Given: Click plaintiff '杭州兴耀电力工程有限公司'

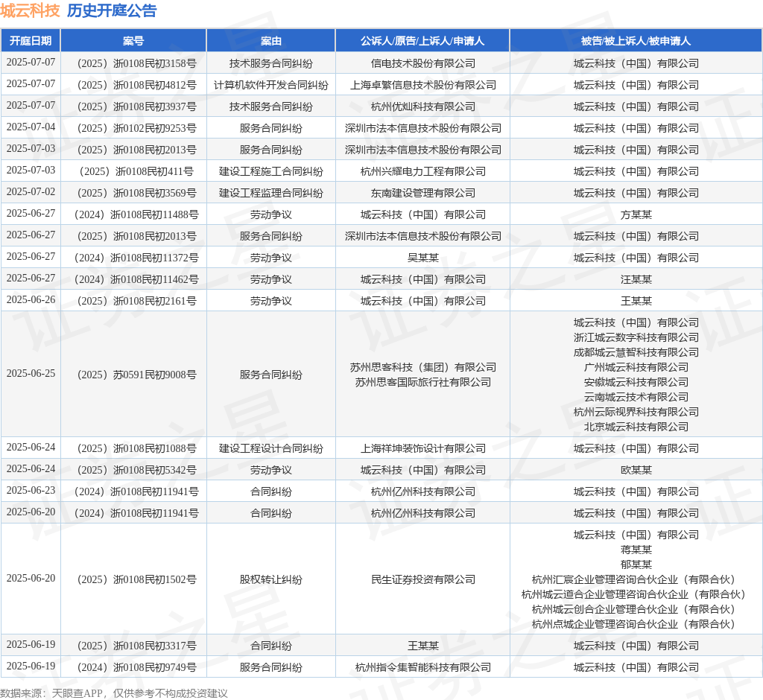Looking at the screenshot, I should point(423,172).
